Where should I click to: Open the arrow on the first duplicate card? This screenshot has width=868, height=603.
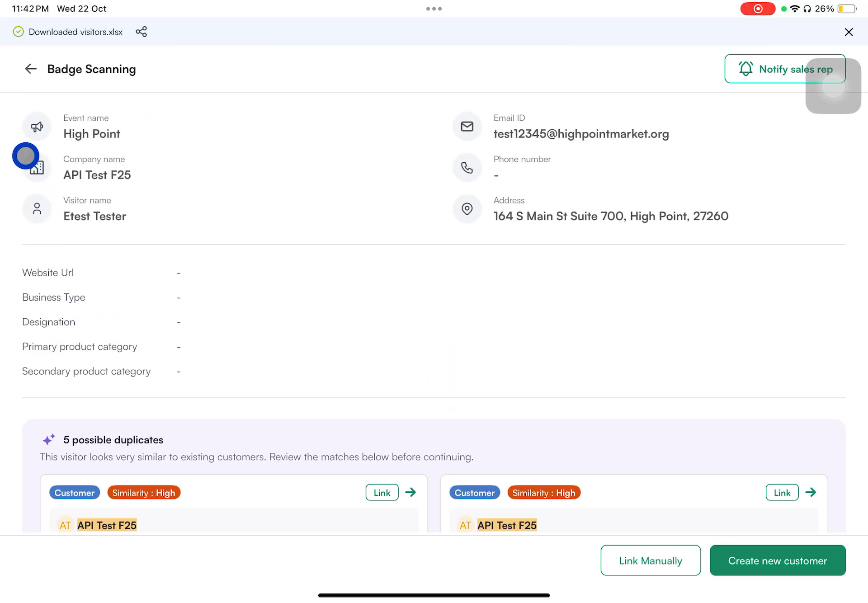coord(411,492)
